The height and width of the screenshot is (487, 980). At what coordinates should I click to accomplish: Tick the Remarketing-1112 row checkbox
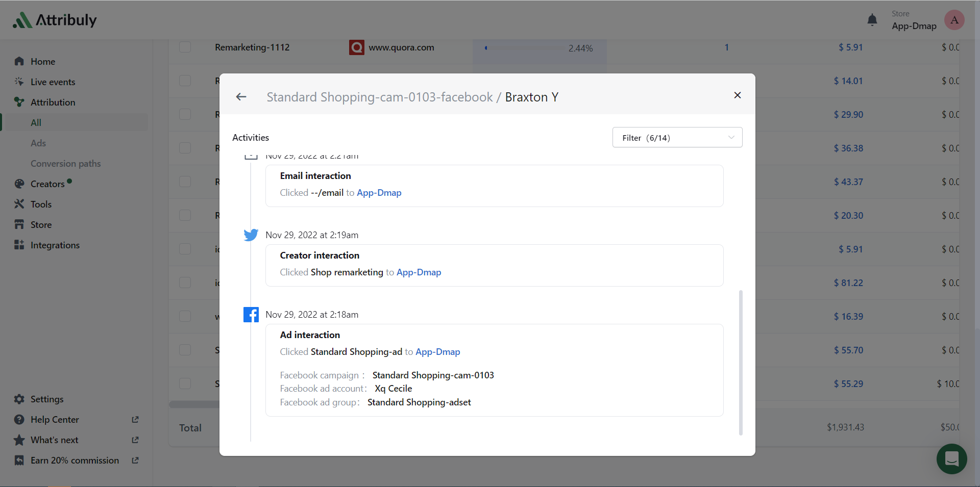(x=185, y=47)
